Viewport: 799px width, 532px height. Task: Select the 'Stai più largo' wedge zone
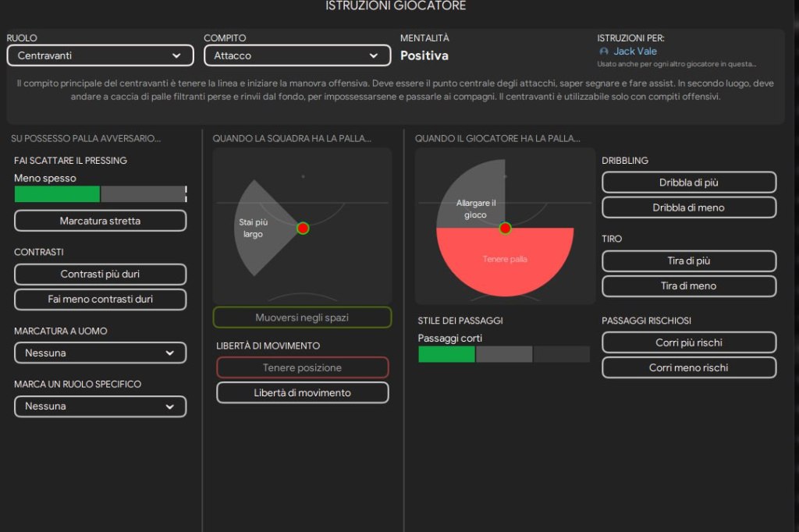260,228
